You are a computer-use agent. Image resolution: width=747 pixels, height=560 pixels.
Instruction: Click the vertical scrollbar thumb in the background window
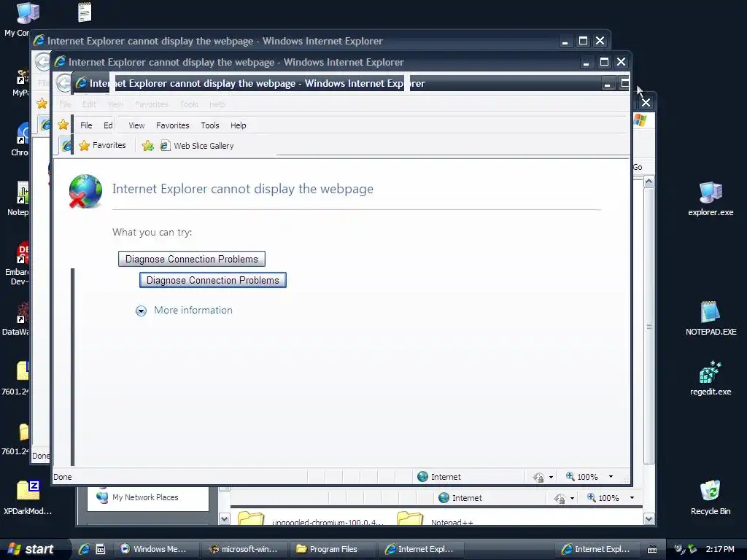click(649, 326)
